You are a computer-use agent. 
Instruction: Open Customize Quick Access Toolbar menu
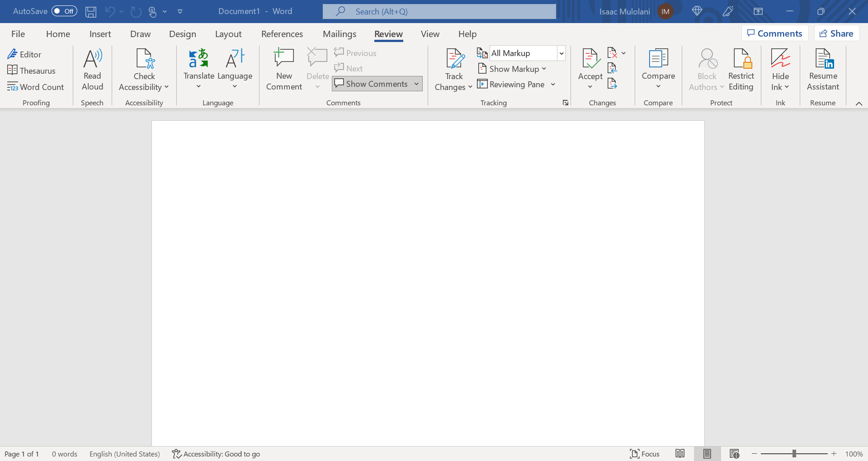[x=180, y=12]
